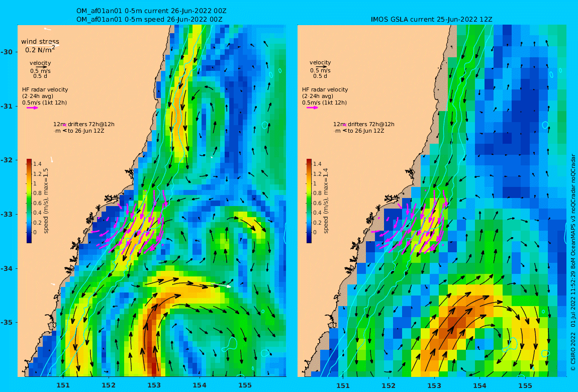This screenshot has height=392, width=578.
Task: Click '0.5m/s (1kt 12h)' in left map
Action: [45, 103]
